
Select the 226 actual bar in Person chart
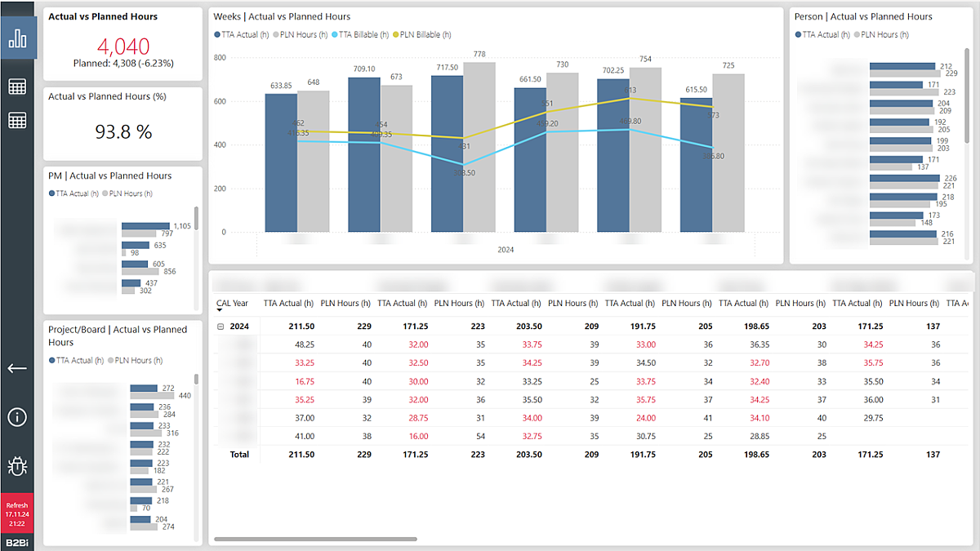[905, 178]
